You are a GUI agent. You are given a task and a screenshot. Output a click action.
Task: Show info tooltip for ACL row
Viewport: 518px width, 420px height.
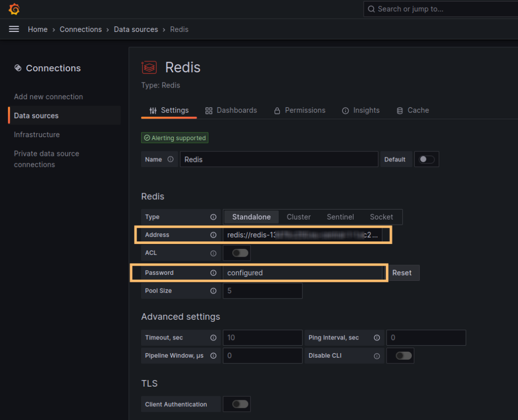click(213, 253)
